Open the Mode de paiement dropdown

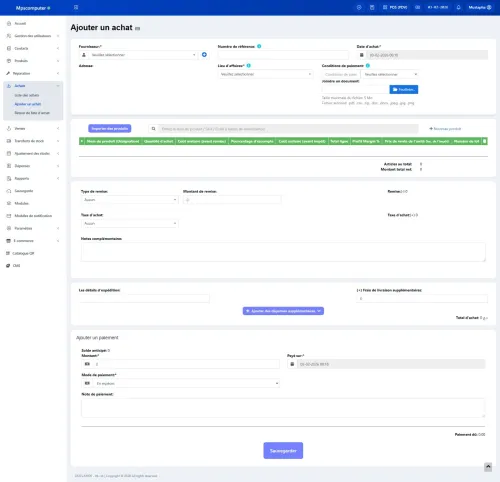(186, 384)
